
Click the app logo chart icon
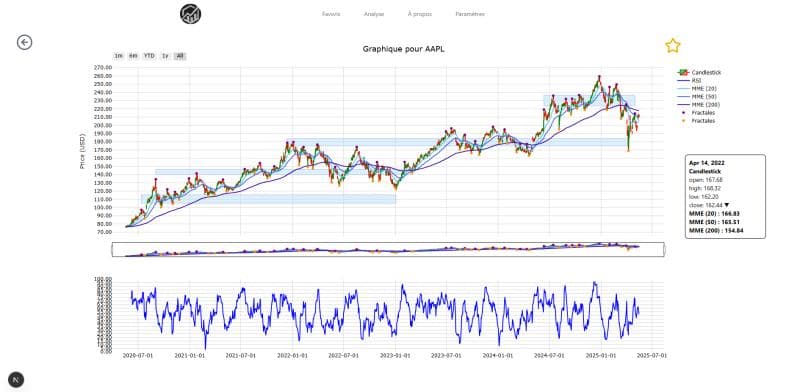pyautogui.click(x=190, y=14)
